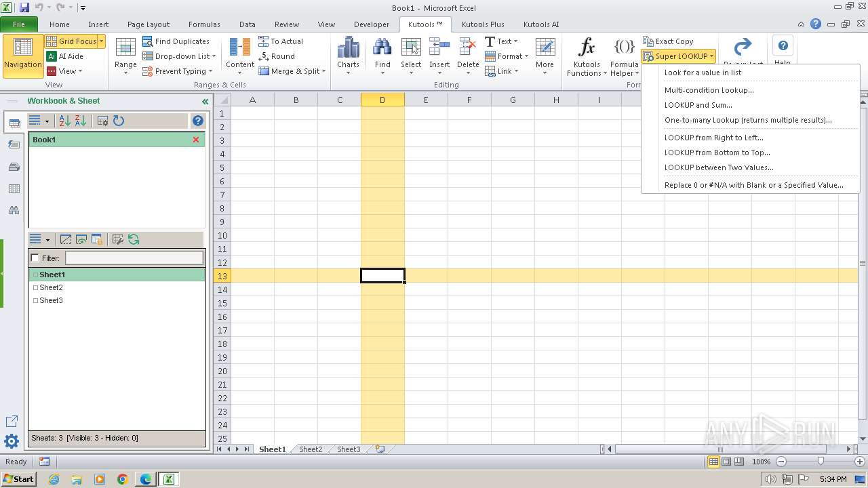Enable the sheet Filter checkbox
Image resolution: width=868 pixels, height=488 pixels.
35,258
